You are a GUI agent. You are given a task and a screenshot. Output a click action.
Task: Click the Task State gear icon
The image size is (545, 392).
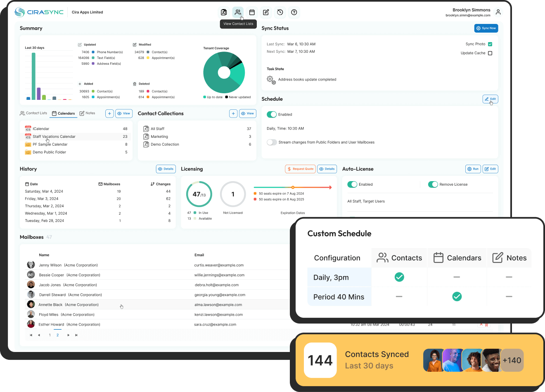[272, 80]
